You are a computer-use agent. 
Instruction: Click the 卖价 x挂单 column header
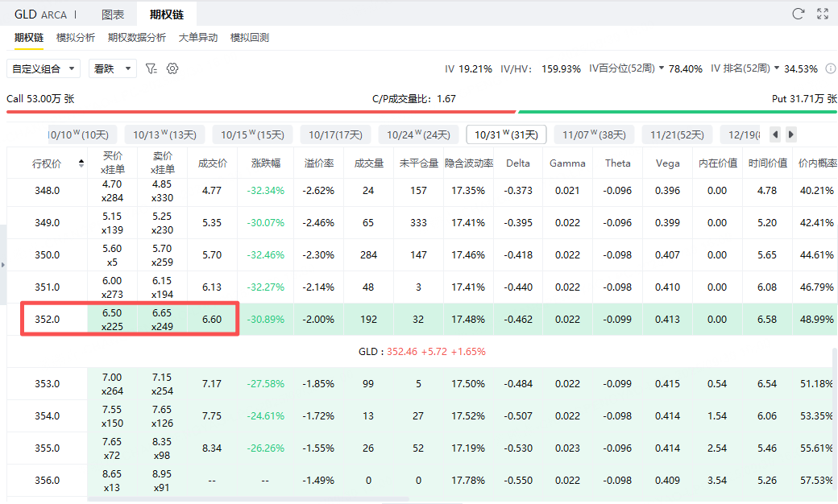pyautogui.click(x=163, y=163)
